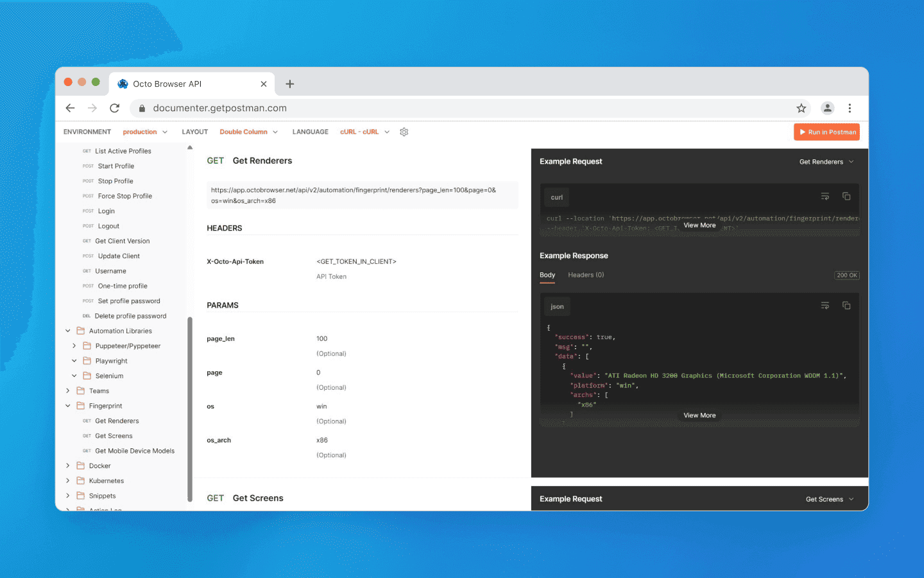Open the Logout request in sidebar

tap(108, 226)
